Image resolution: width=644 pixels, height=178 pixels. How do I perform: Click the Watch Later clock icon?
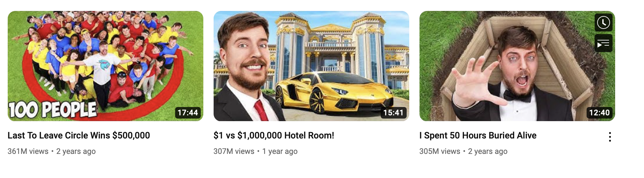[603, 22]
